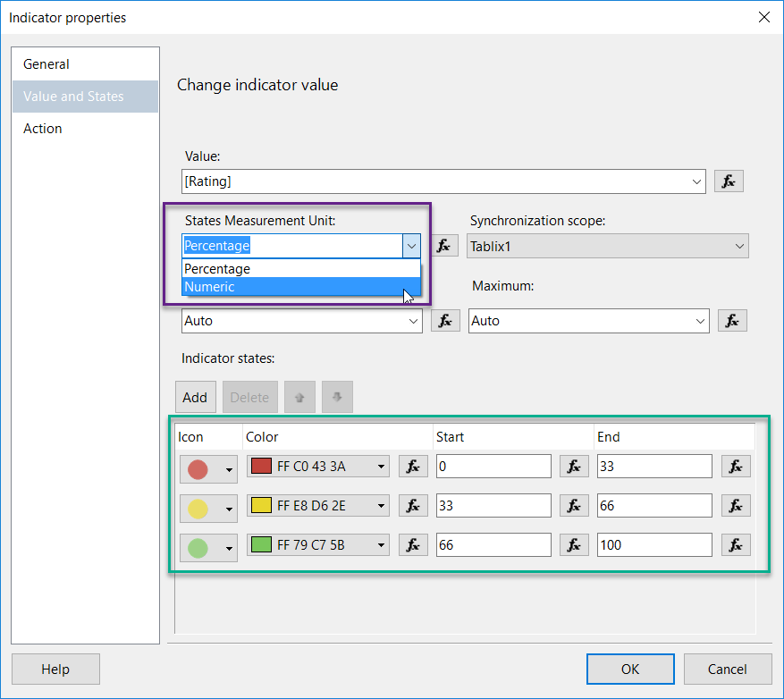Move indicator state down with arrow
The width and height of the screenshot is (784, 699).
pos(337,398)
